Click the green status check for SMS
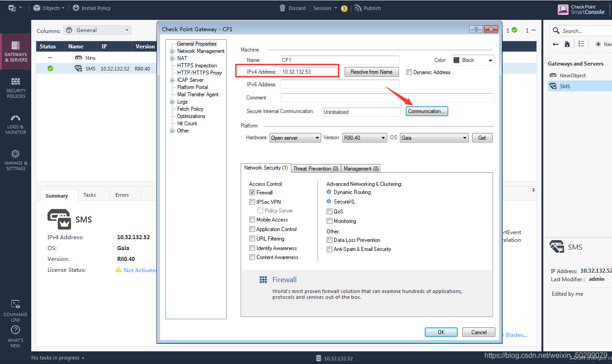This screenshot has height=364, width=612. click(50, 69)
